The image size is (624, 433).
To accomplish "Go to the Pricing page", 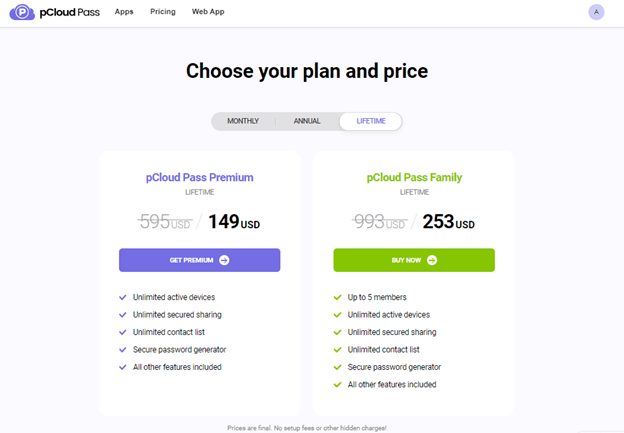I will (163, 12).
